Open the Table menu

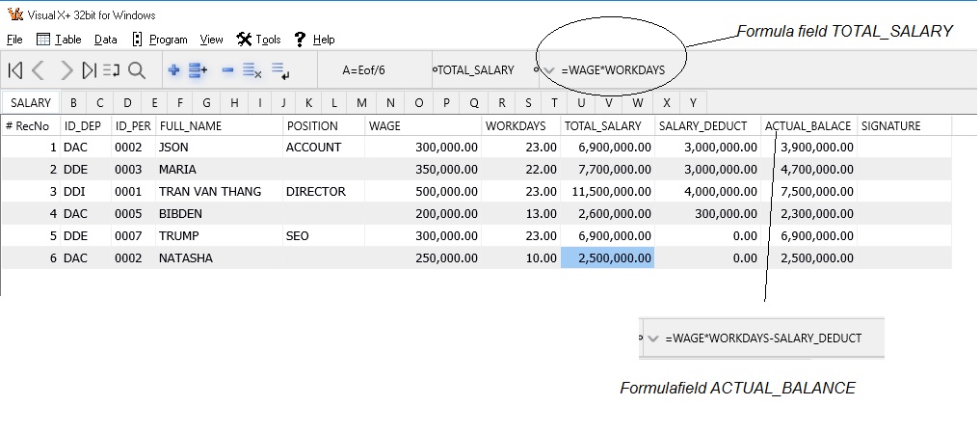tap(60, 40)
